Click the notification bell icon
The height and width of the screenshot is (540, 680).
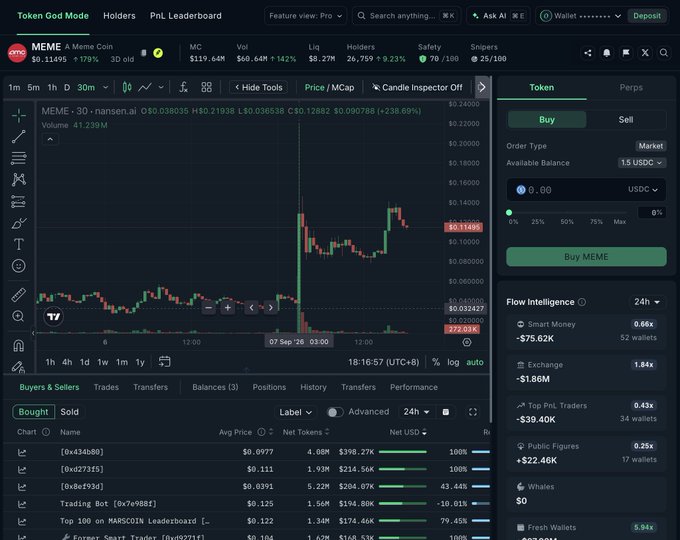pyautogui.click(x=607, y=53)
